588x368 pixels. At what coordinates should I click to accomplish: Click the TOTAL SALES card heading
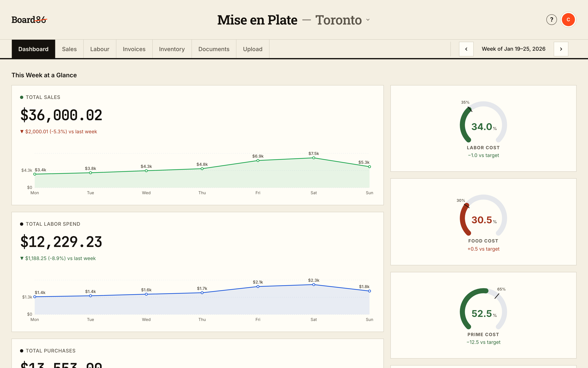click(x=43, y=97)
